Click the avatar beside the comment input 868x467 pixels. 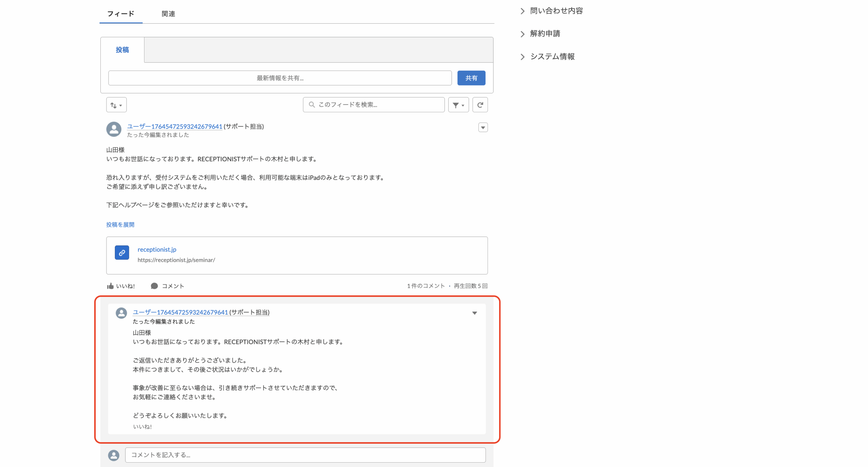(x=114, y=455)
